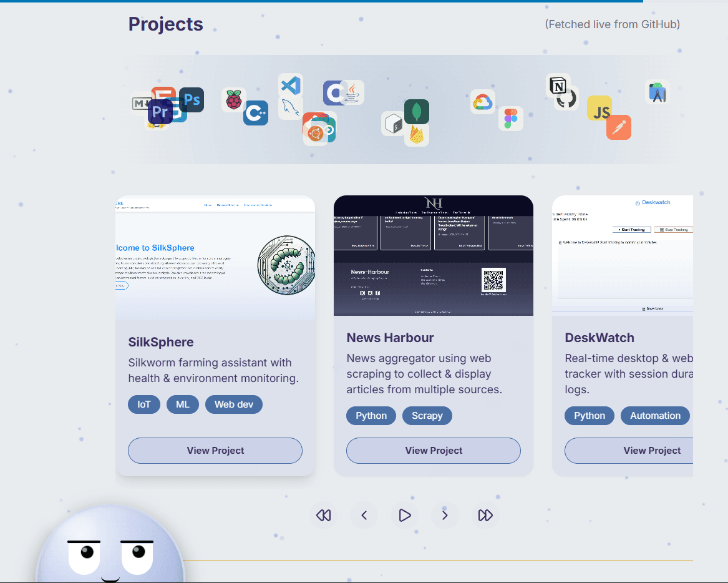Select the Visual Studio Code icon
This screenshot has height=583, width=728.
[291, 85]
